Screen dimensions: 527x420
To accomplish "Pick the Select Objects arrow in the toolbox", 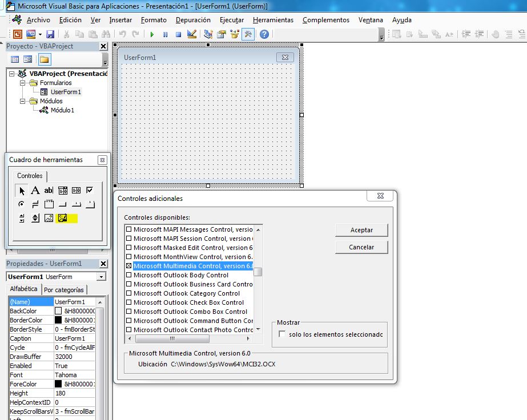I will (22, 191).
